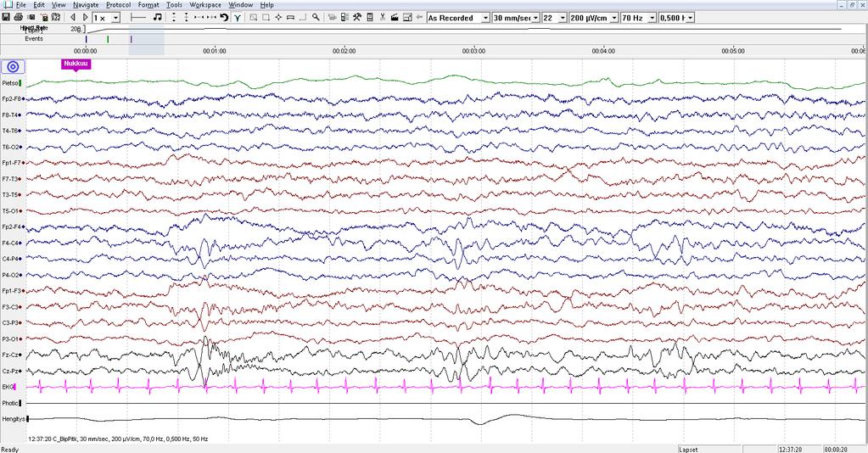
Task: Click the application document icon beside File
Action: click(8, 4)
